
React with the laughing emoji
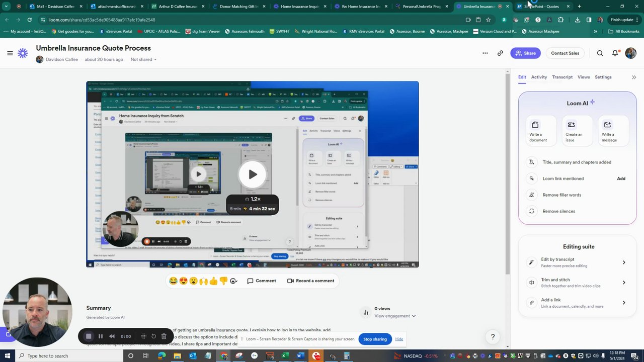[173, 281]
